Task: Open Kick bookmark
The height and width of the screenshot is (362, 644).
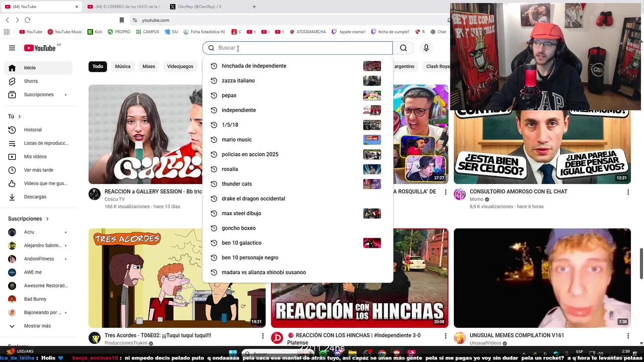Action: point(95,32)
